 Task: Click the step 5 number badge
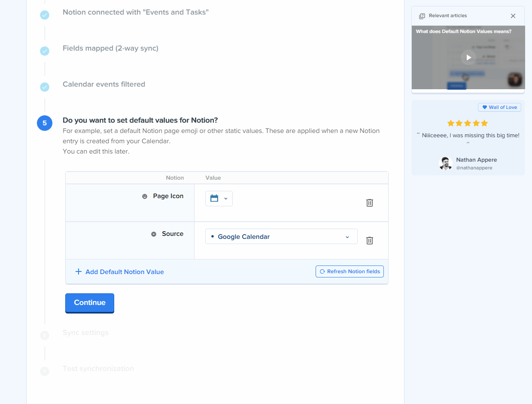click(45, 123)
